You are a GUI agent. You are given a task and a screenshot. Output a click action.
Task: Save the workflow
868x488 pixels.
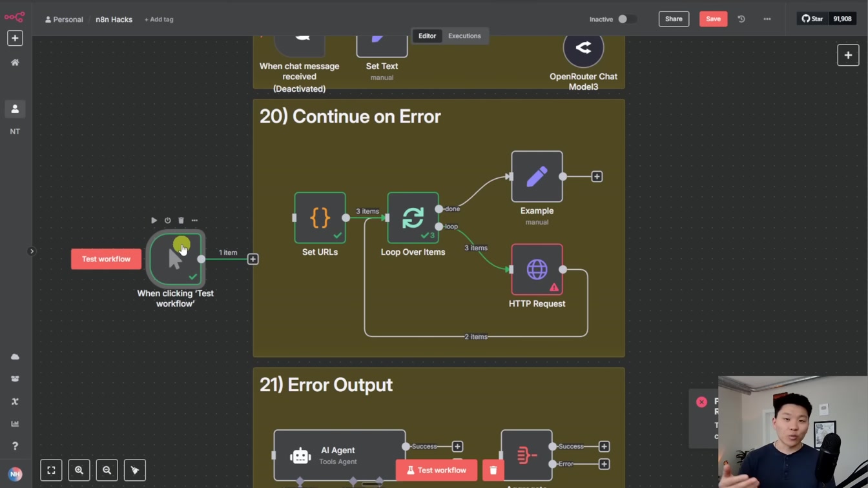[x=713, y=19]
